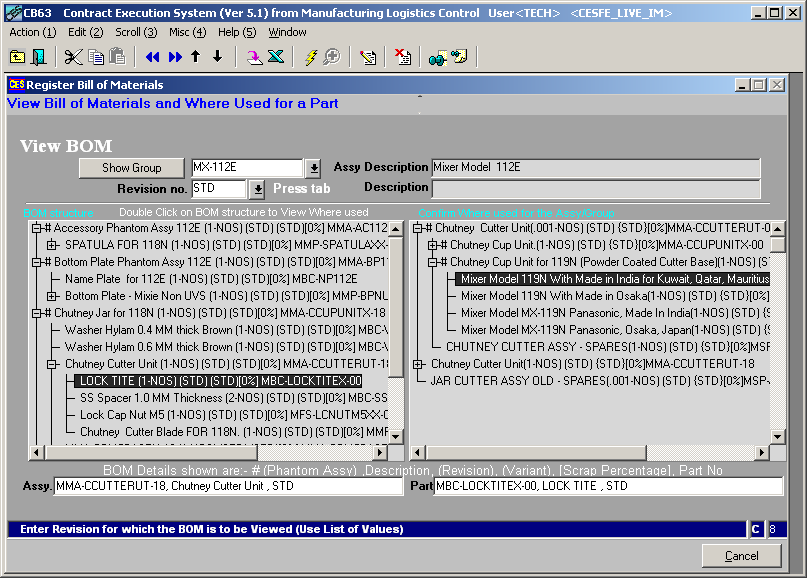Click the Paste clipboard icon
807x580 pixels.
[x=116, y=57]
